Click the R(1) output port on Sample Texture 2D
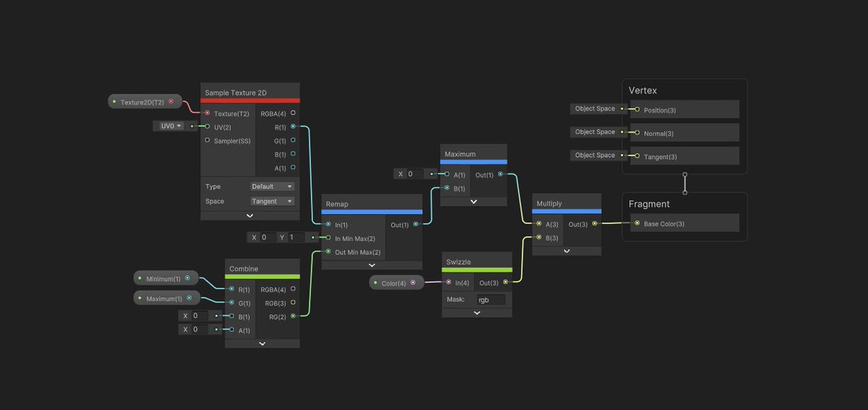This screenshot has width=868, height=410. (293, 127)
